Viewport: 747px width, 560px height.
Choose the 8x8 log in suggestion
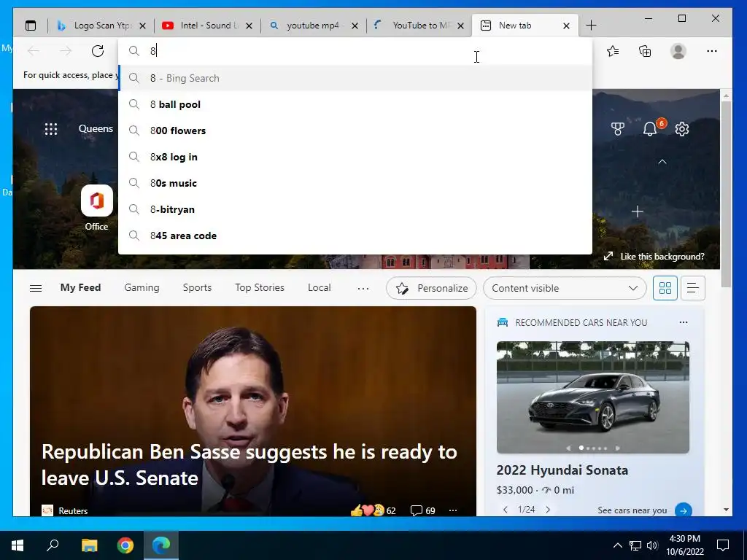[355, 157]
